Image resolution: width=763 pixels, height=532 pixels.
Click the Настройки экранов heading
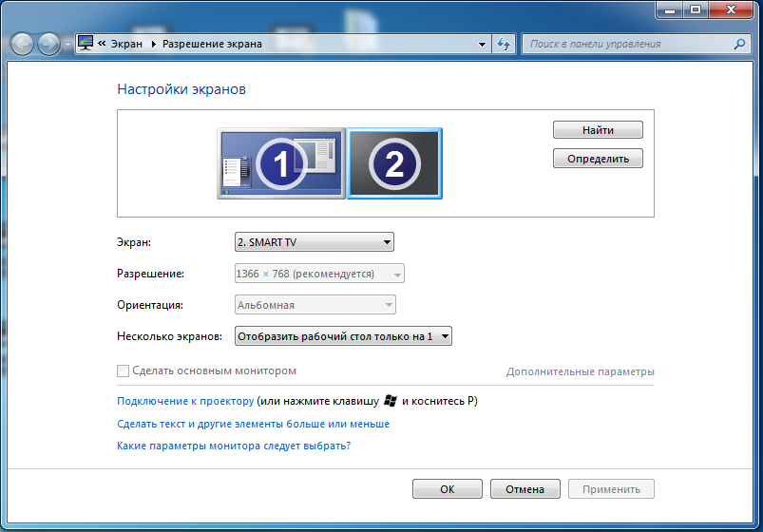coord(181,89)
